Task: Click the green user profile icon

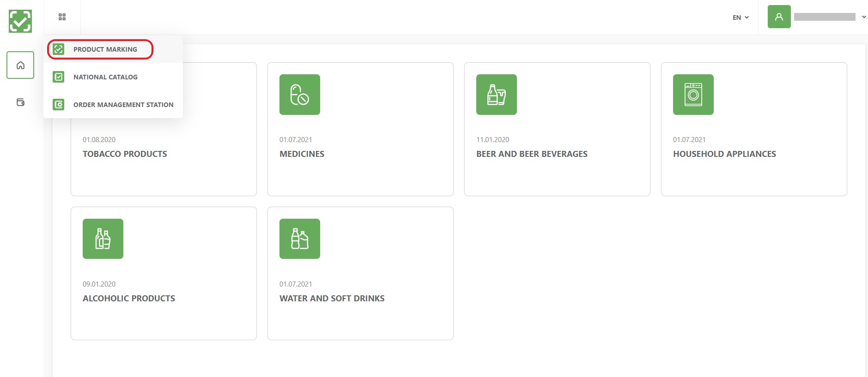Action: point(779,17)
